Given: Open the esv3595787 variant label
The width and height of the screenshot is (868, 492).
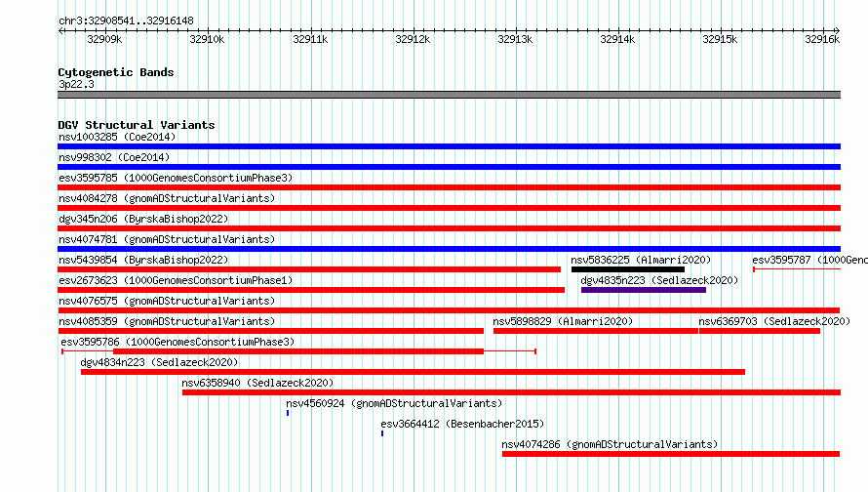Looking at the screenshot, I should point(809,260).
